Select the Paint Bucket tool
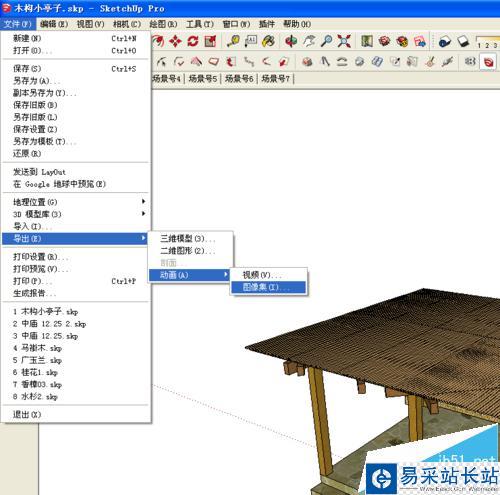This screenshot has width=500, height=495. point(268,41)
